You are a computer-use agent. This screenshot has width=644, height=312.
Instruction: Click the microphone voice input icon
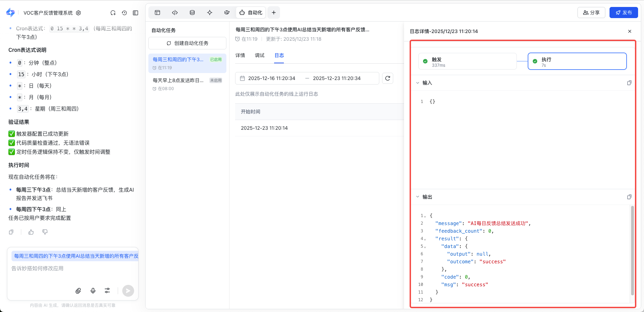[93, 291]
